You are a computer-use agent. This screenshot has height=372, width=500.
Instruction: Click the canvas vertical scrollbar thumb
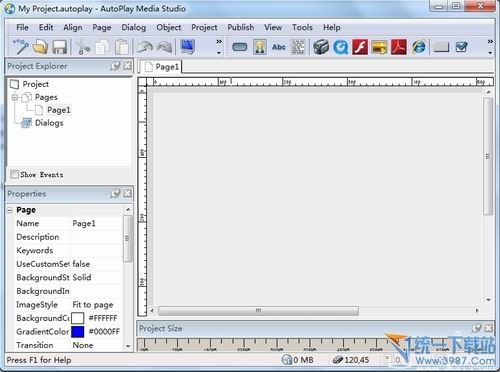[x=488, y=156]
